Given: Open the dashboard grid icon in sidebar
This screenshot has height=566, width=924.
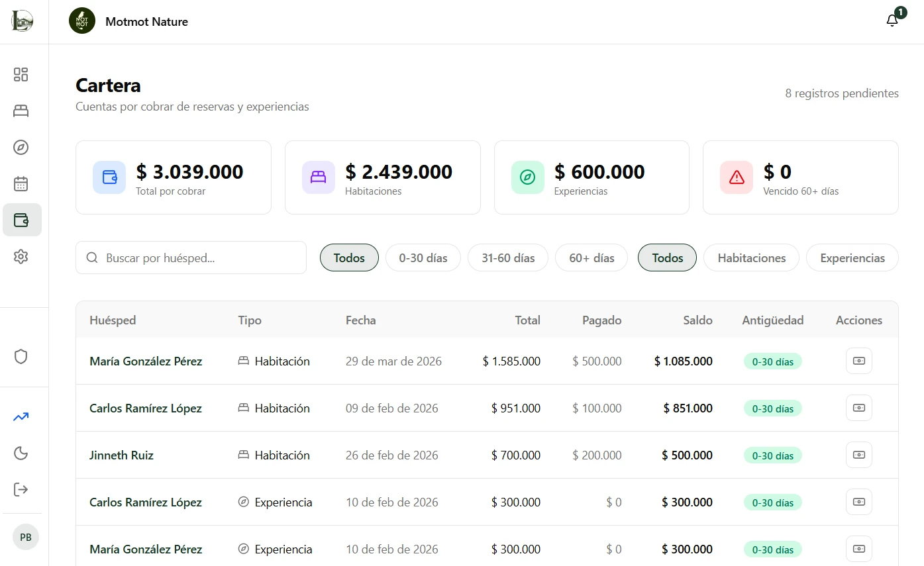Looking at the screenshot, I should click(x=21, y=74).
